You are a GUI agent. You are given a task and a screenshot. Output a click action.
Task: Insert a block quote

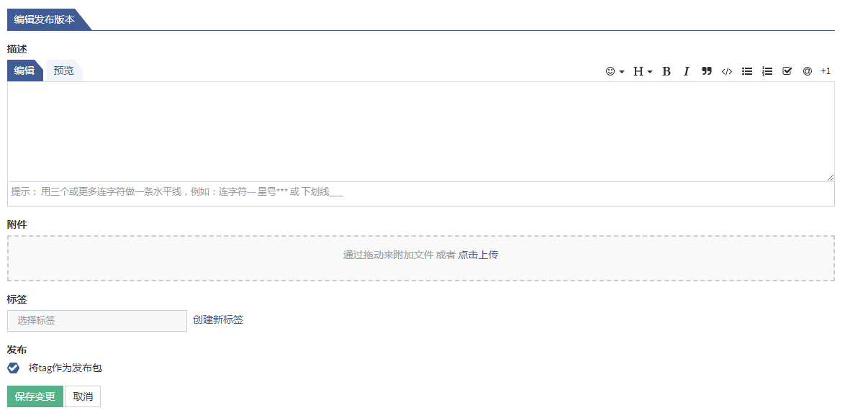(707, 71)
